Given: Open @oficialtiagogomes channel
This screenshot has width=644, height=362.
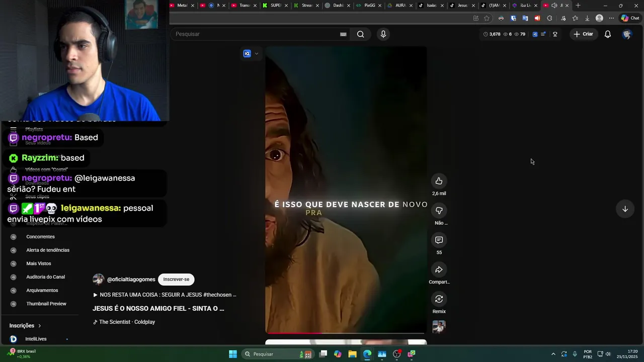Looking at the screenshot, I should click(x=131, y=280).
